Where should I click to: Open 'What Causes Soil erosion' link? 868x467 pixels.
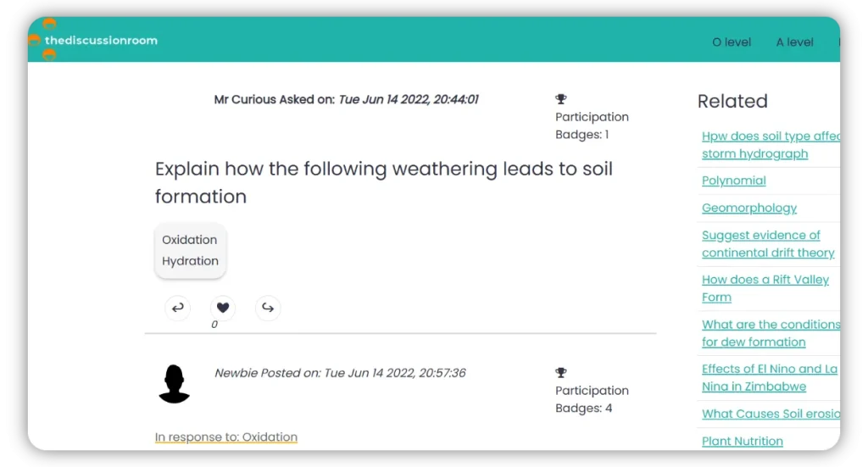click(770, 414)
